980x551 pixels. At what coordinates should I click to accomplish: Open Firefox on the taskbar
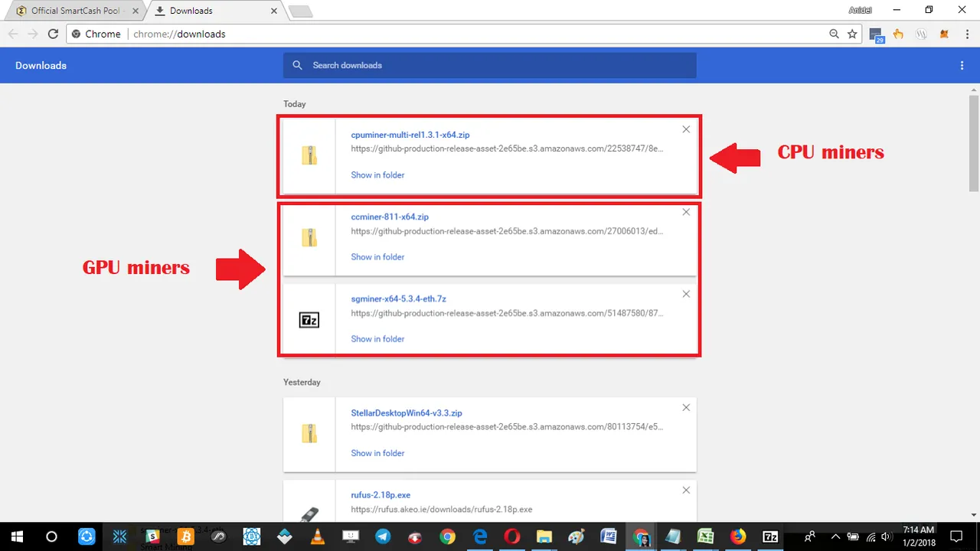click(738, 536)
